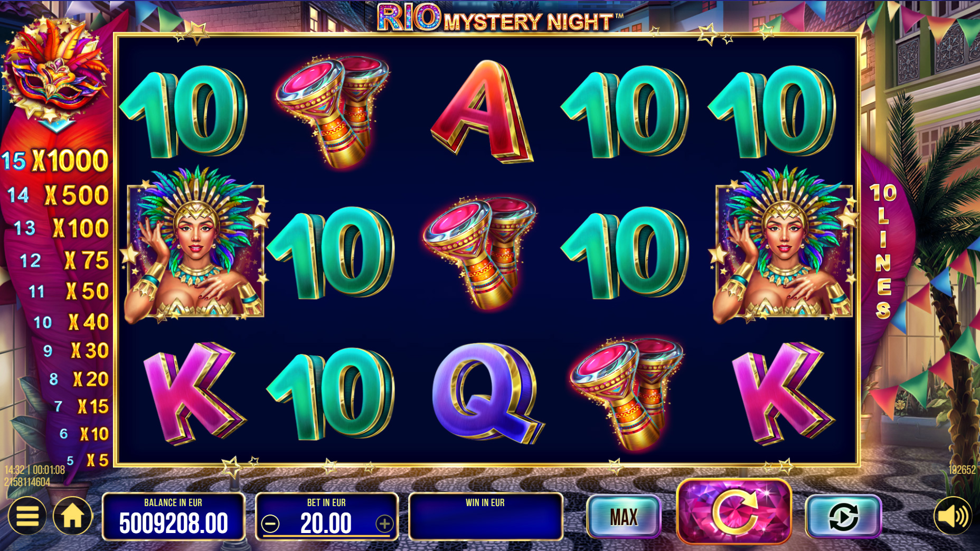Viewport: 980px width, 551px height.
Task: Set bet with the MAX button
Action: pyautogui.click(x=624, y=517)
